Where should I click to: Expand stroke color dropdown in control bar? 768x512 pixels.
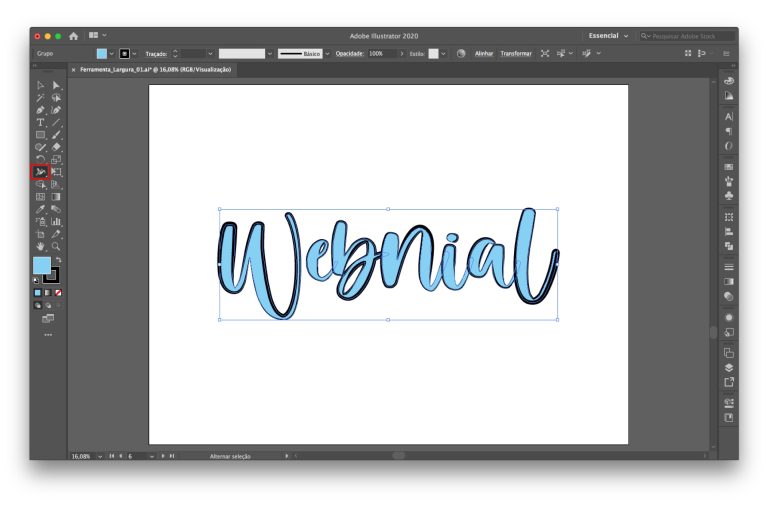point(134,54)
